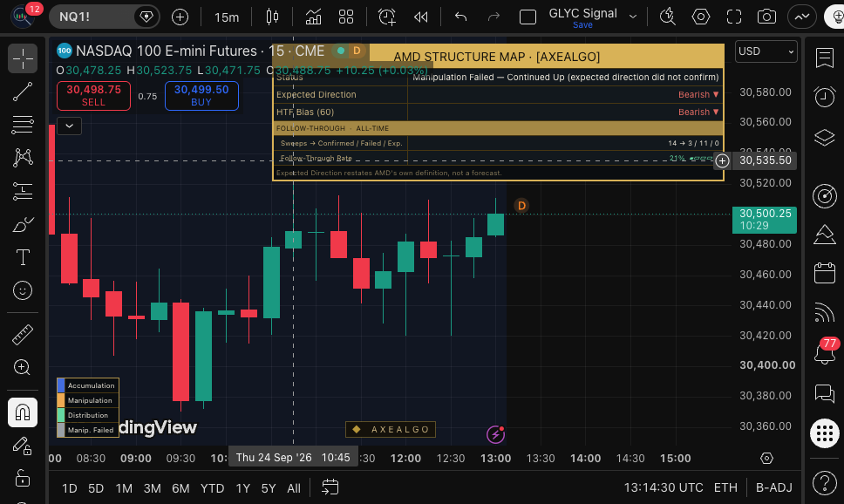Open the object tree layers panel
844x504 pixels.
pyautogui.click(x=824, y=137)
